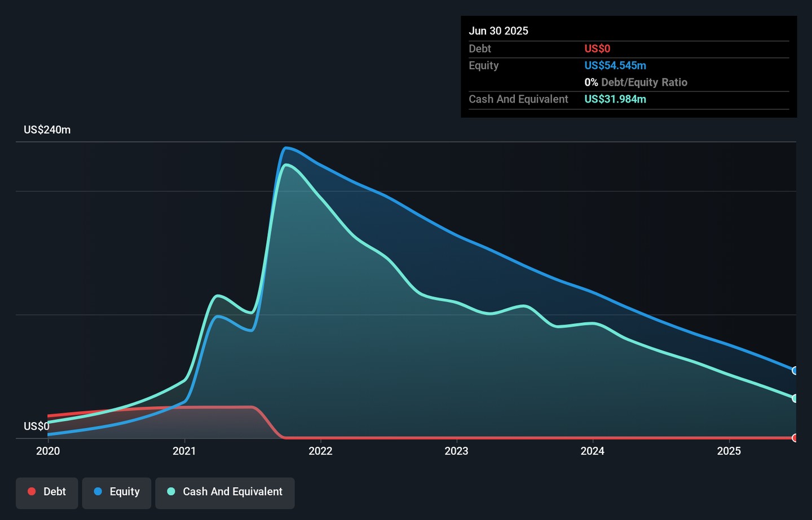This screenshot has height=520, width=812.
Task: Click the Equity value US$54.545m
Action: [x=615, y=65]
